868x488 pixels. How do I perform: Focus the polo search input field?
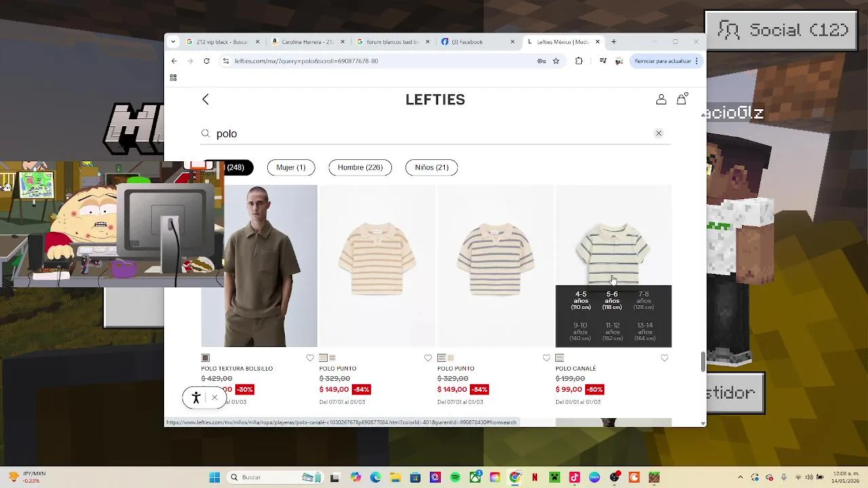(x=434, y=134)
